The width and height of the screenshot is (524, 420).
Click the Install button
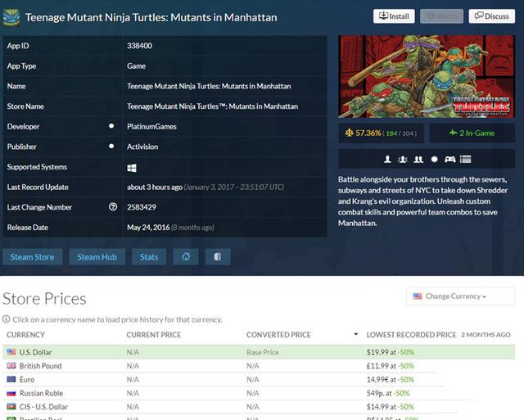(394, 16)
